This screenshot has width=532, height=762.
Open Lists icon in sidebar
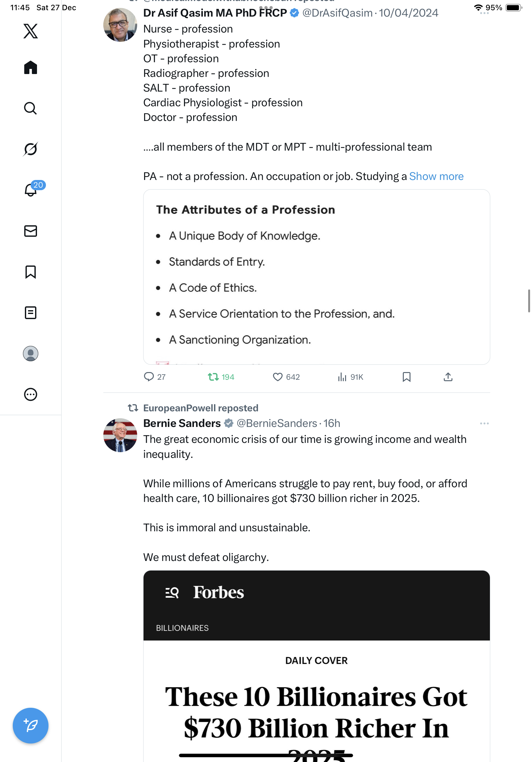[x=31, y=313]
